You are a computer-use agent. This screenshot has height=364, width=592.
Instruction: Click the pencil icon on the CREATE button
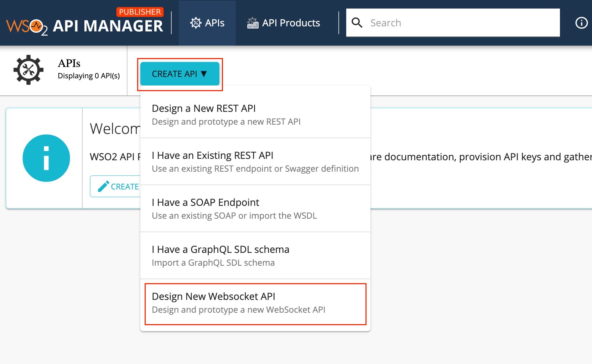click(x=103, y=186)
